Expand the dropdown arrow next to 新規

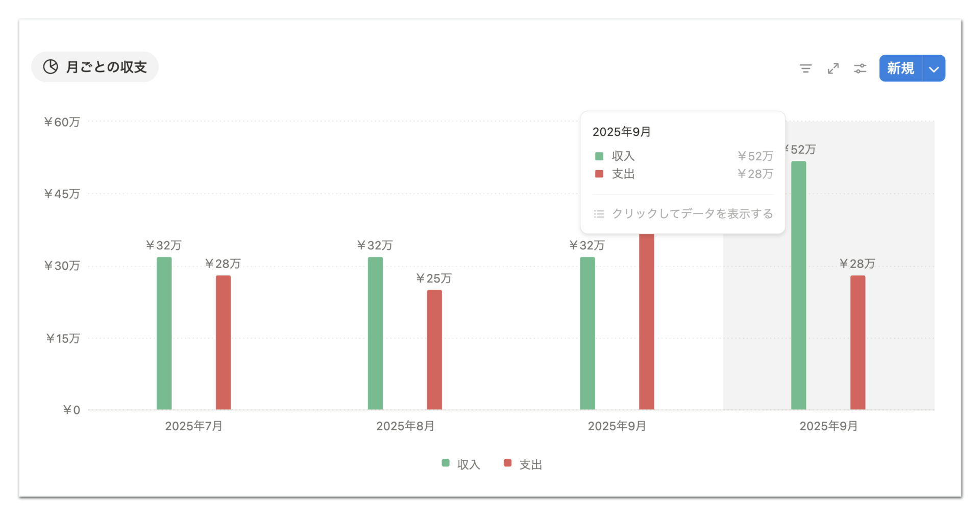pos(934,68)
